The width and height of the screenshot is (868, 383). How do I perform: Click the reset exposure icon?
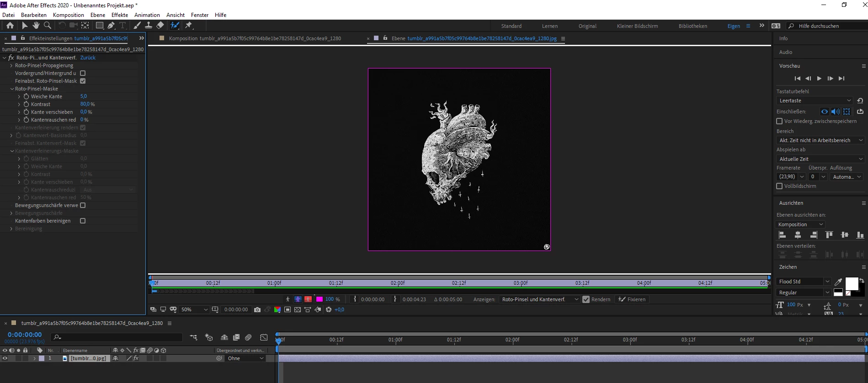pyautogui.click(x=329, y=310)
